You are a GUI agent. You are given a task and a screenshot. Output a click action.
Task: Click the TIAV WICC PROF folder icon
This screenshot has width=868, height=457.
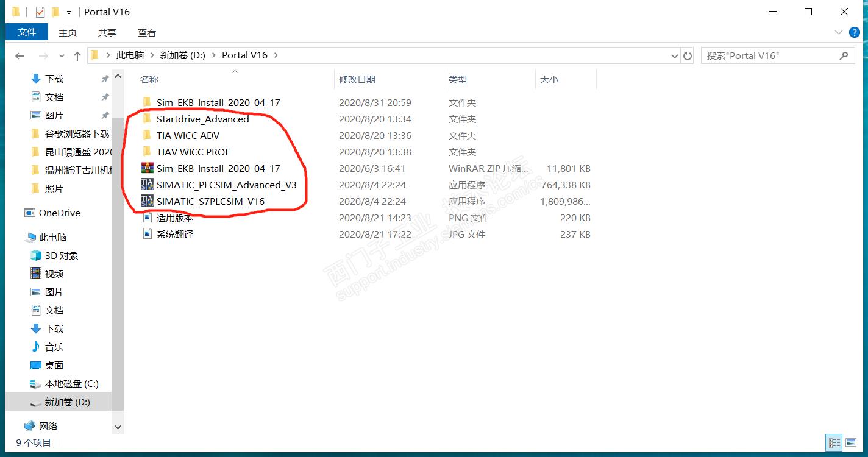(146, 152)
